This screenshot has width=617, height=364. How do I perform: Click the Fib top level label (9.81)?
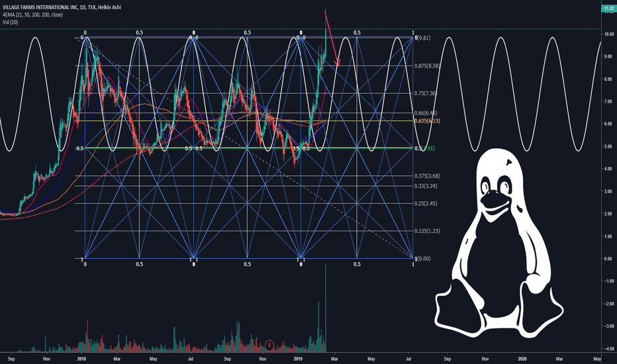pyautogui.click(x=424, y=38)
